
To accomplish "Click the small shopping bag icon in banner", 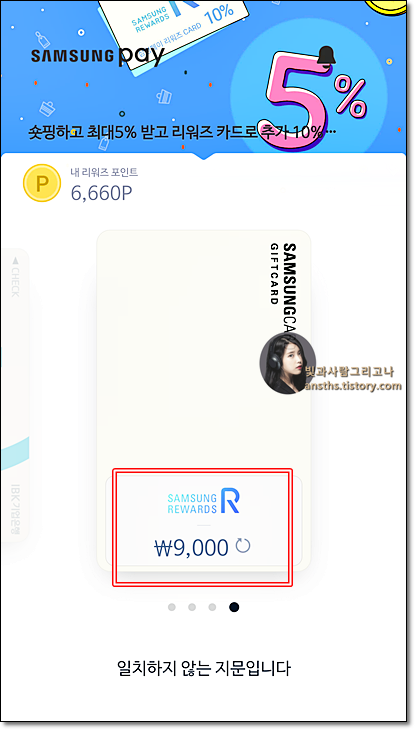I will click(47, 108).
